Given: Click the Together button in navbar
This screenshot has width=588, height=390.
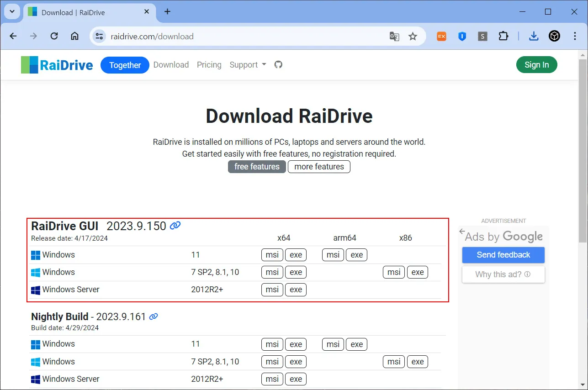Looking at the screenshot, I should click(125, 65).
